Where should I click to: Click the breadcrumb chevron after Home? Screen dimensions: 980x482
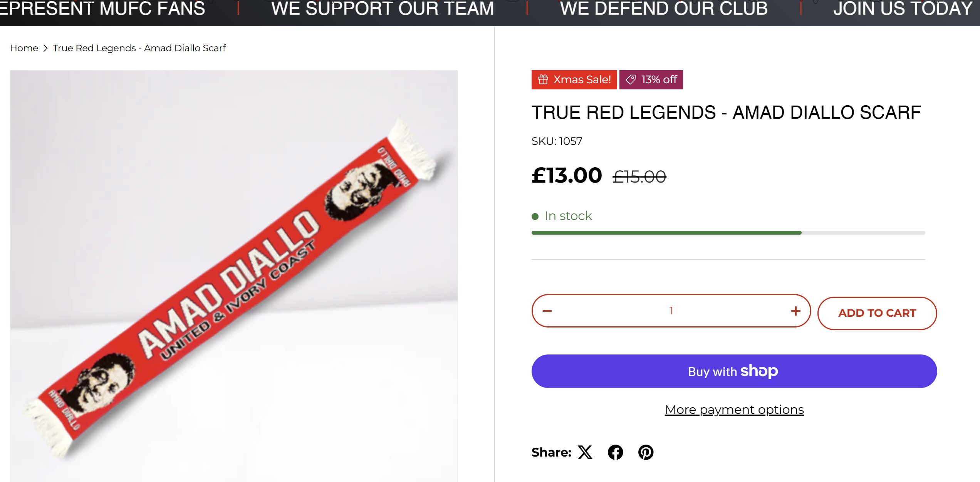45,48
